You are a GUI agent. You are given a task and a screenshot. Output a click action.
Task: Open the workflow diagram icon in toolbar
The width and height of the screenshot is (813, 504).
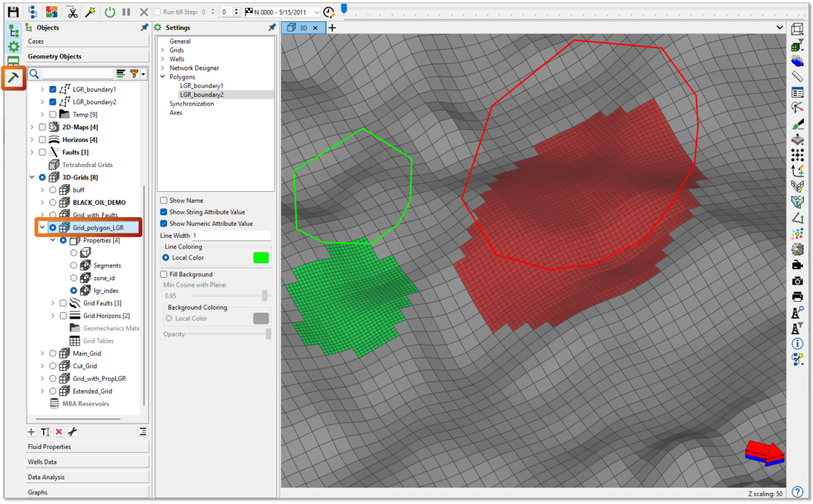point(32,12)
